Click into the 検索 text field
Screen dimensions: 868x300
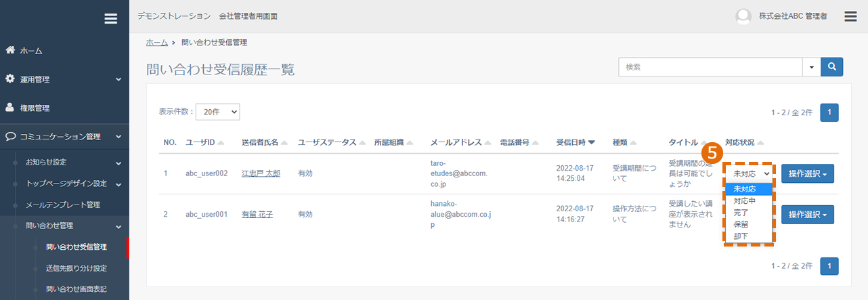[711, 67]
